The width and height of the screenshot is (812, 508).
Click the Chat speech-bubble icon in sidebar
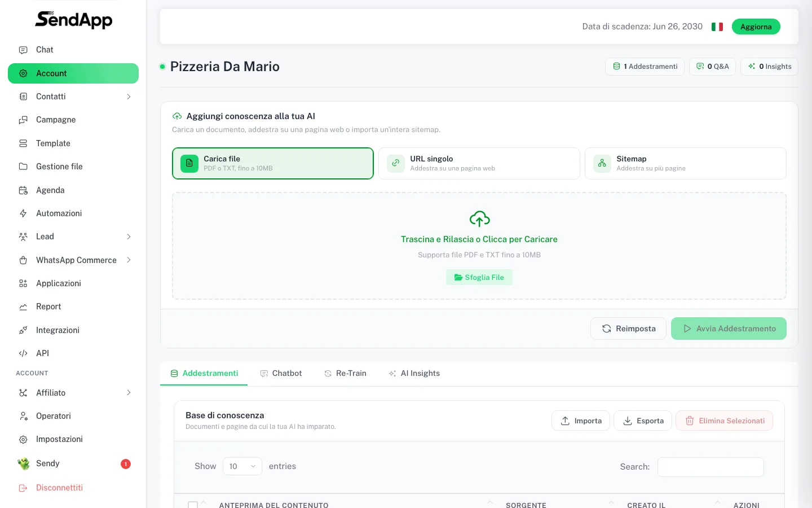(x=23, y=50)
